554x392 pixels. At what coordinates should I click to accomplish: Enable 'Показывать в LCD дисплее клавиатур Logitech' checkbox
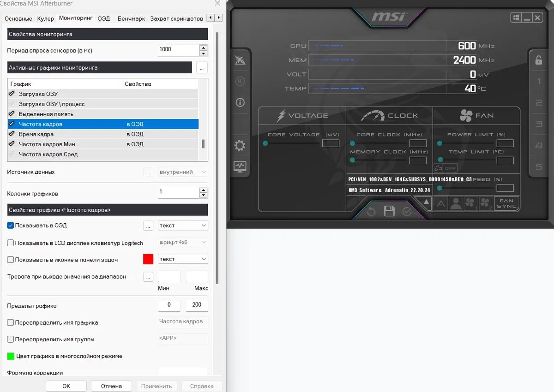[x=11, y=243]
